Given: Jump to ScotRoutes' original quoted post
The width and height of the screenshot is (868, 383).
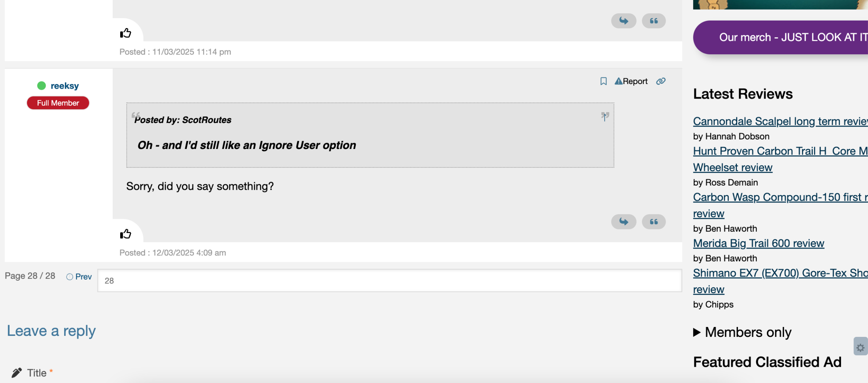Looking at the screenshot, I should [605, 116].
